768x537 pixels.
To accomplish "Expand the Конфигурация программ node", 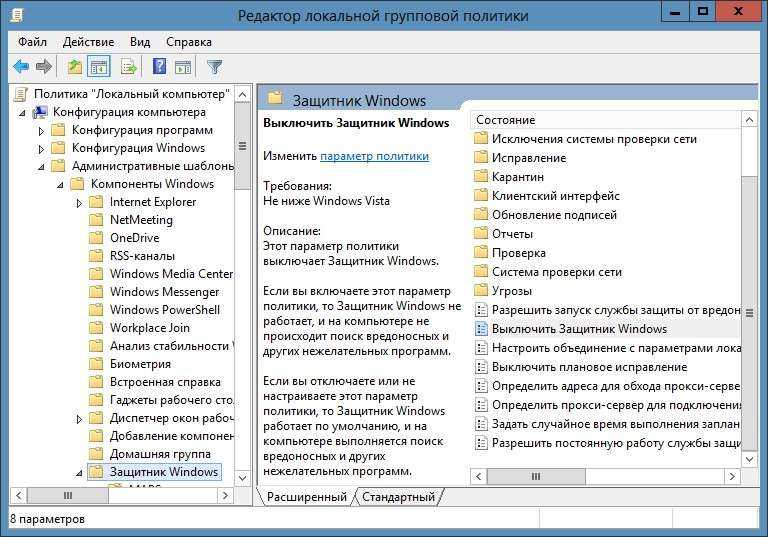I will [41, 131].
